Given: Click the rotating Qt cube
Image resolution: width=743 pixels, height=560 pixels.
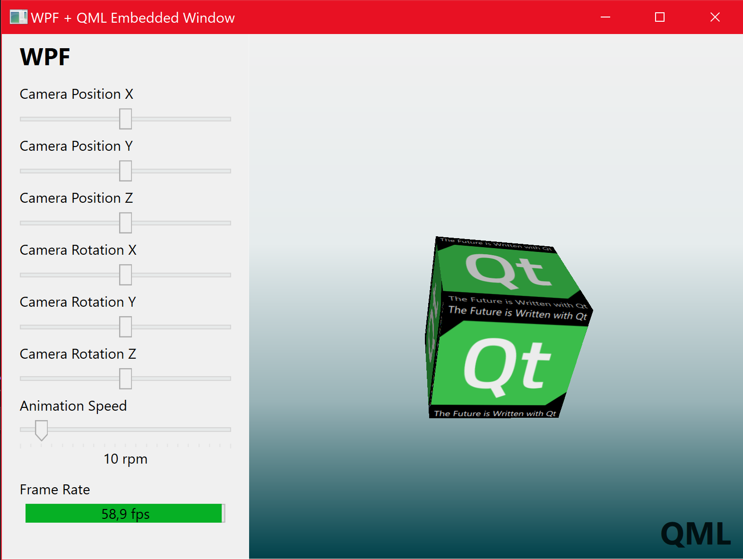Looking at the screenshot, I should click(x=509, y=327).
